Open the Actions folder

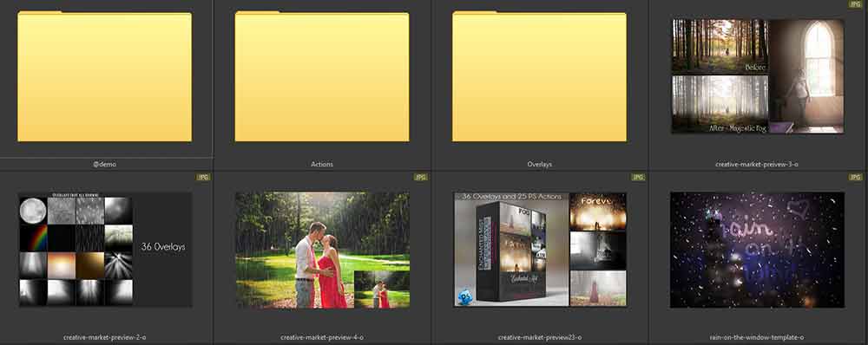click(322, 76)
